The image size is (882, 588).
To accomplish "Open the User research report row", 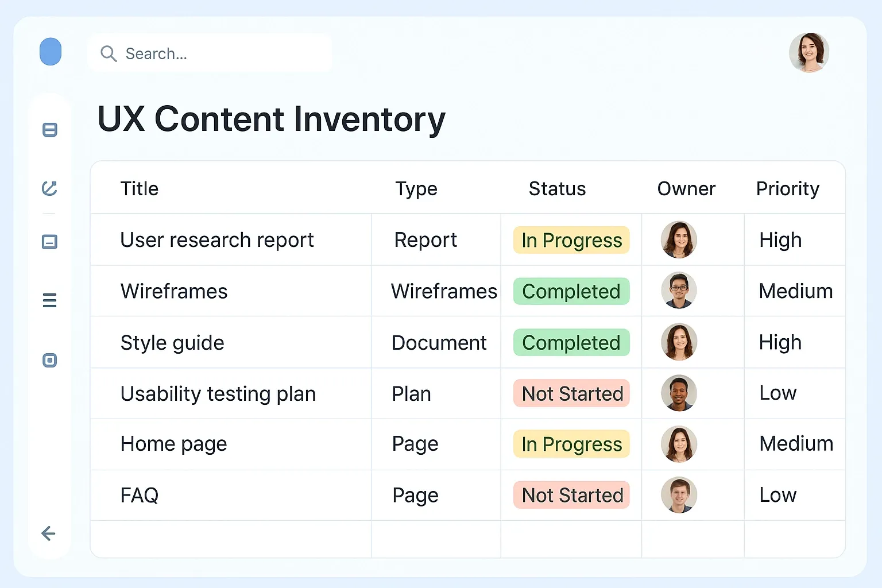I will pos(217,240).
